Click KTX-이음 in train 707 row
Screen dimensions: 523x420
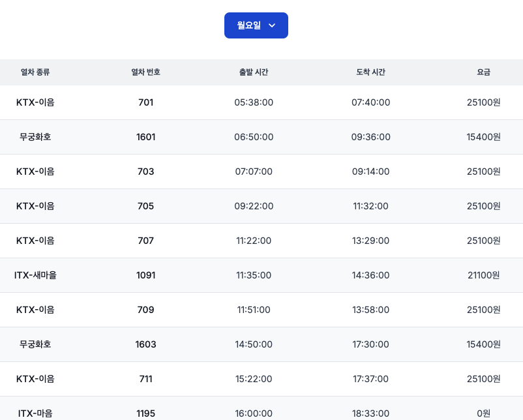pyautogui.click(x=35, y=241)
